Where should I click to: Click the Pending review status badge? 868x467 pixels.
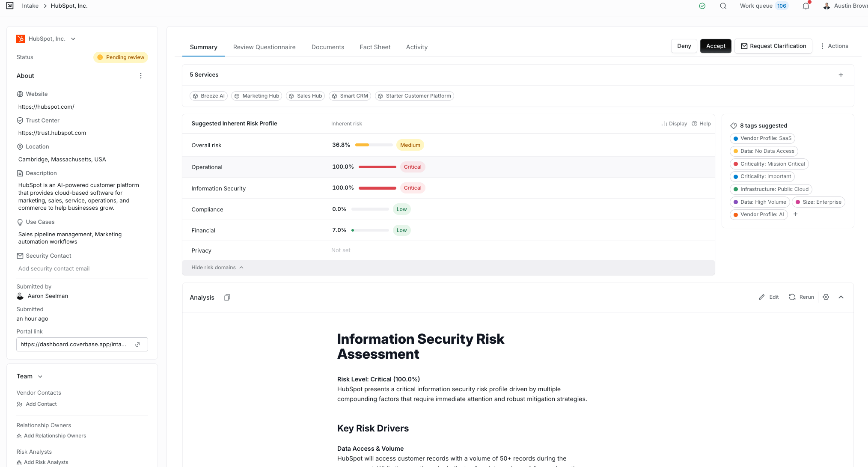[121, 57]
